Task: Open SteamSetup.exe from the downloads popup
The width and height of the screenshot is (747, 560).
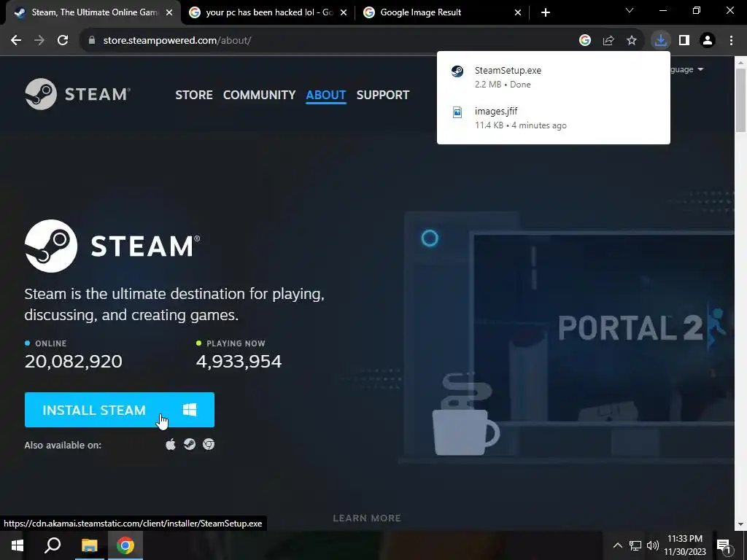Action: click(553, 77)
